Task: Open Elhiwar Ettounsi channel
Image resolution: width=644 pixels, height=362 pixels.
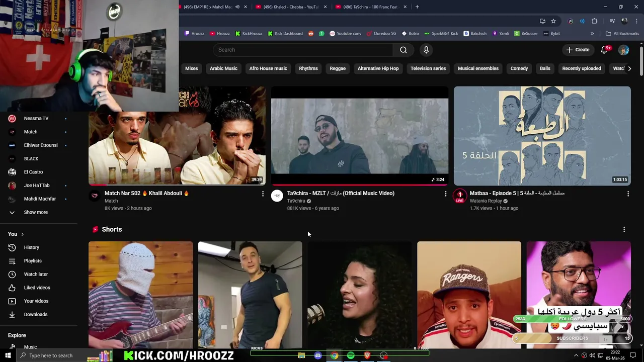Action: click(41, 145)
